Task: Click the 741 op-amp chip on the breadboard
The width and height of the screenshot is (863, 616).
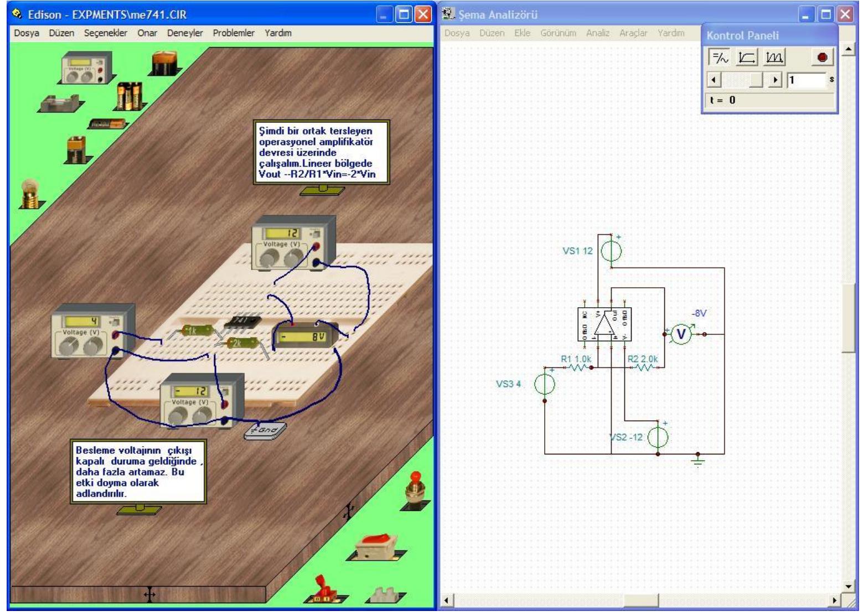Action: pyautogui.click(x=243, y=322)
